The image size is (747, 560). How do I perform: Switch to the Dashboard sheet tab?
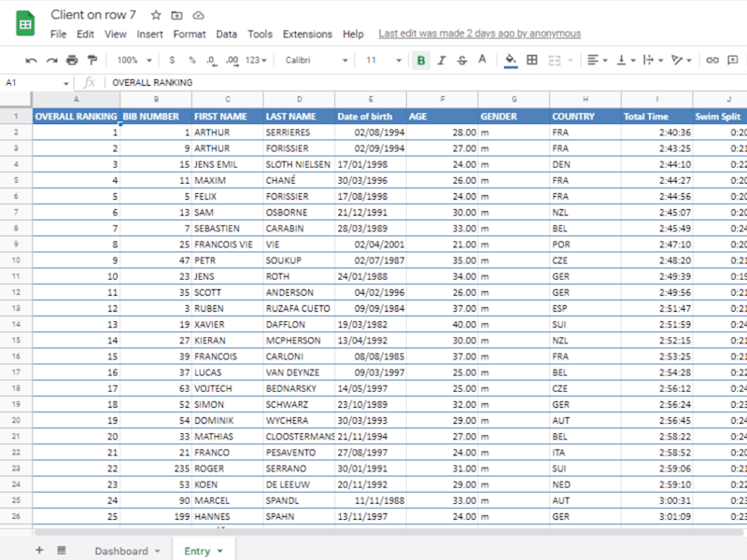(x=121, y=551)
